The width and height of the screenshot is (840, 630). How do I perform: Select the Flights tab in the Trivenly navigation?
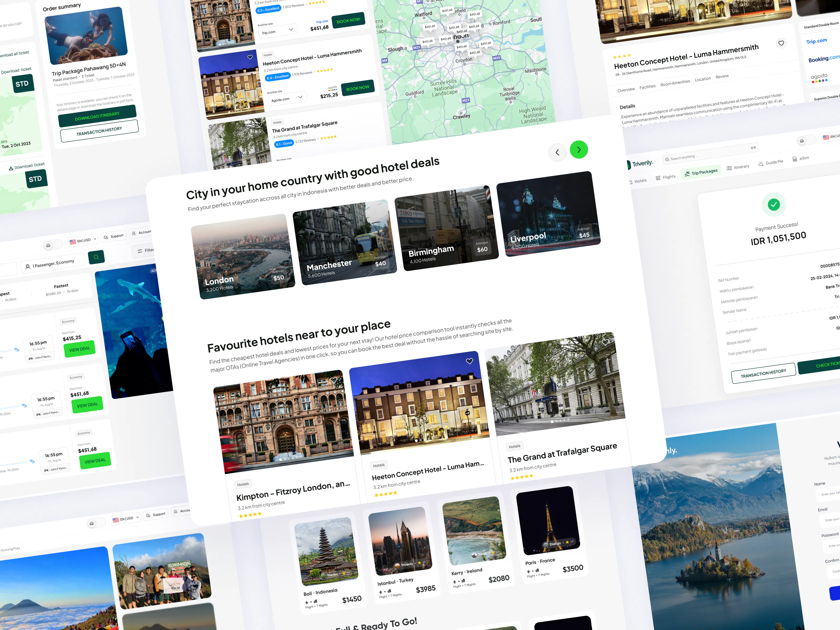(x=665, y=177)
